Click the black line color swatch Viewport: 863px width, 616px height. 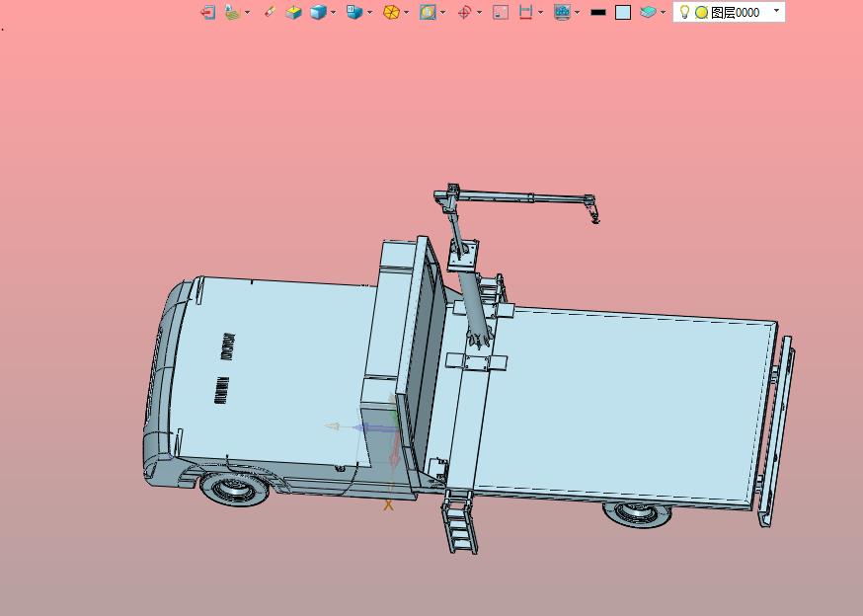(x=597, y=12)
